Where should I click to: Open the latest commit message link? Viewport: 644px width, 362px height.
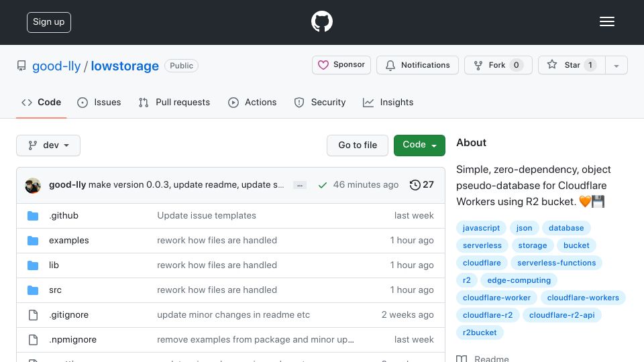[x=186, y=185]
